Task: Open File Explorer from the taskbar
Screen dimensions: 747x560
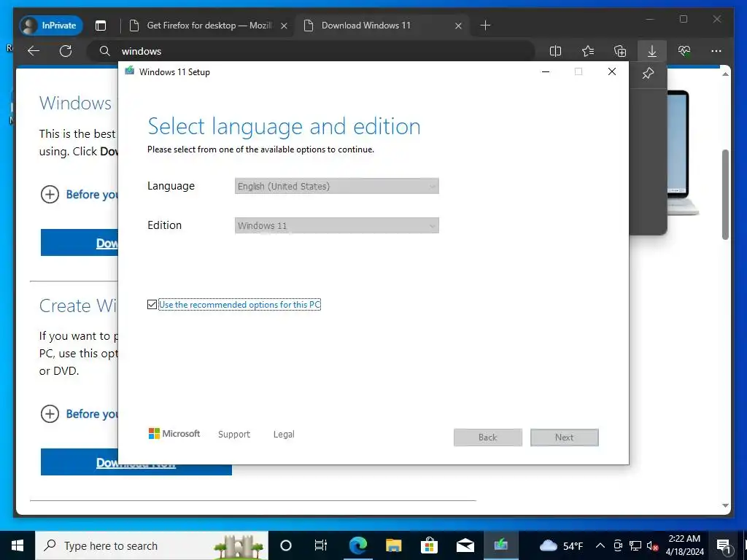Action: click(x=393, y=545)
